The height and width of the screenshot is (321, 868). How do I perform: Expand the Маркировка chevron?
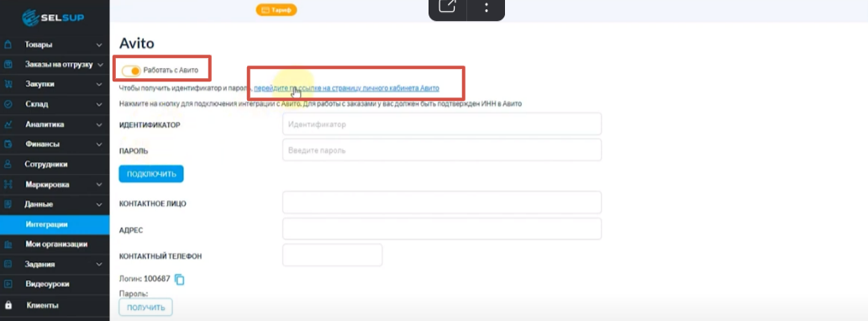click(99, 184)
